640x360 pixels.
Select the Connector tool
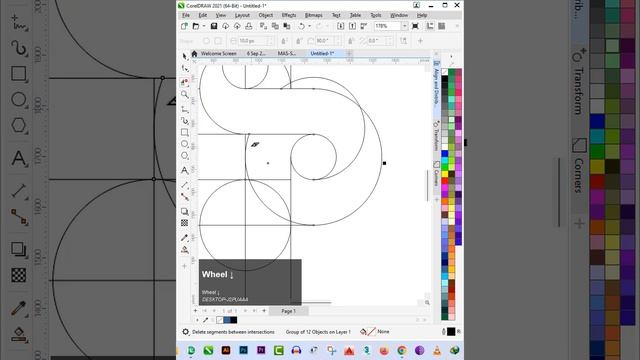click(x=185, y=197)
